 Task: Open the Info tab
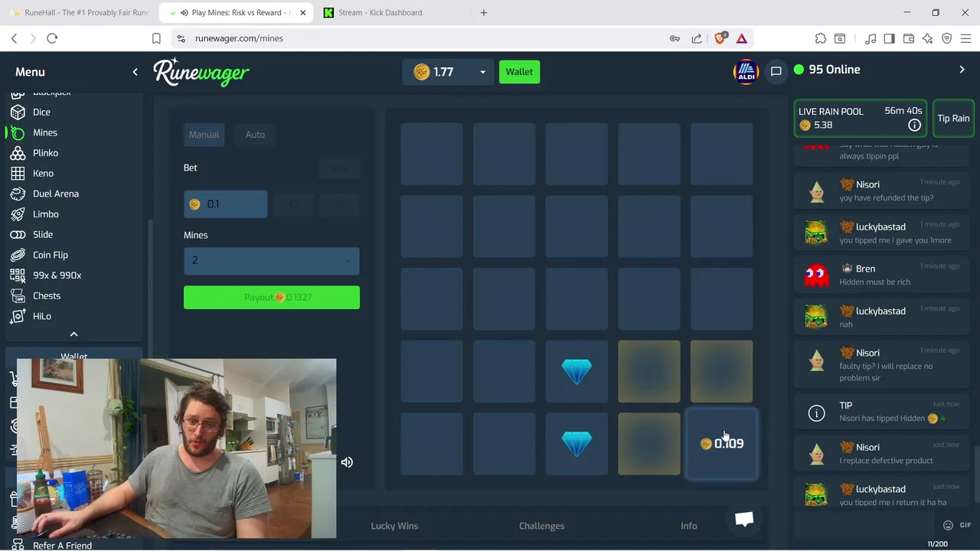pyautogui.click(x=689, y=526)
